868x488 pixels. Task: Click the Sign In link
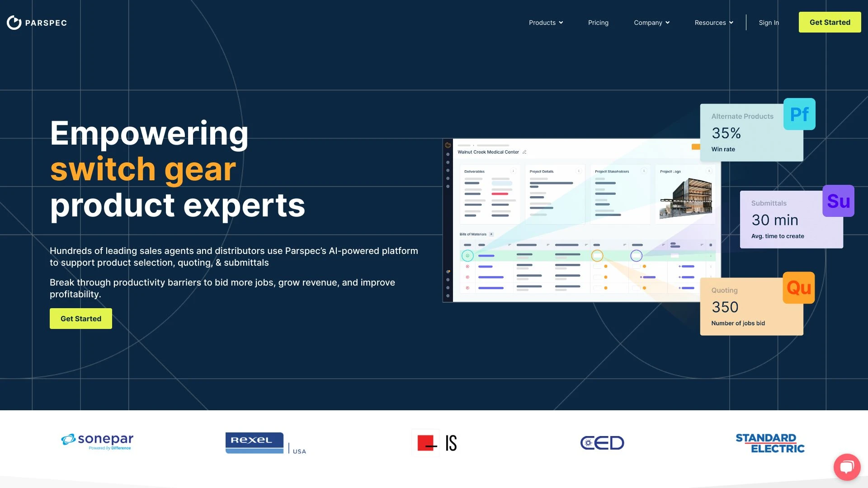pos(769,21)
